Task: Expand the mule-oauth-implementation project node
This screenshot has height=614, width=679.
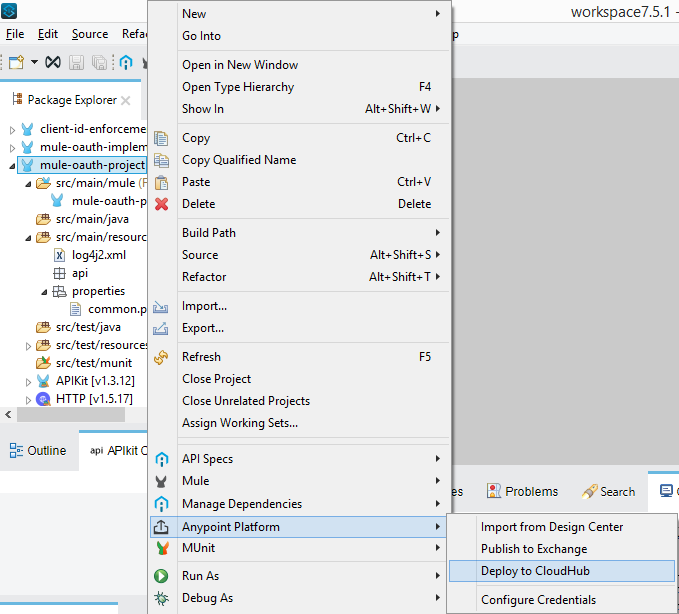Action: click(x=12, y=148)
